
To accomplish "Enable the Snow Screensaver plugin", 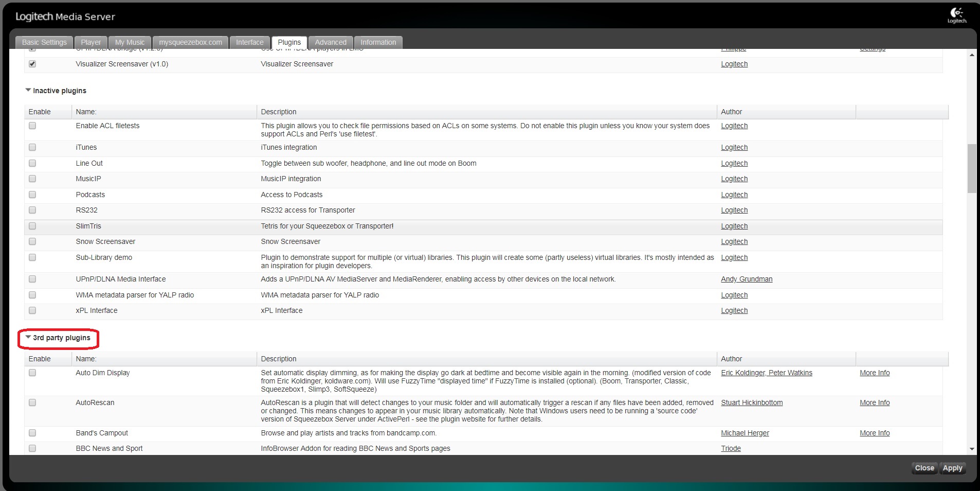I will click(32, 241).
